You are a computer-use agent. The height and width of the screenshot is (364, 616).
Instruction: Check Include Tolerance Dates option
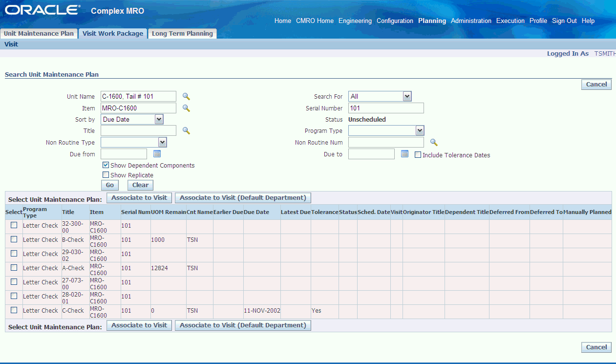click(418, 155)
